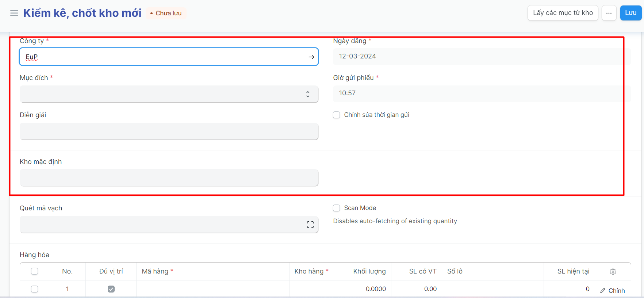Click into the Diễn giải field
The width and height of the screenshot is (644, 298).
click(x=169, y=131)
